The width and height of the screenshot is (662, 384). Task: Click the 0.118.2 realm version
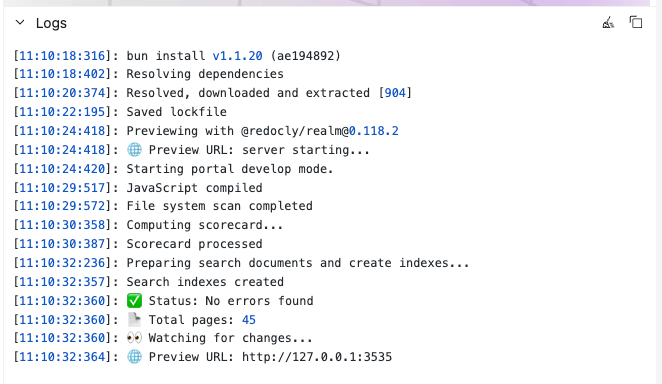point(374,131)
